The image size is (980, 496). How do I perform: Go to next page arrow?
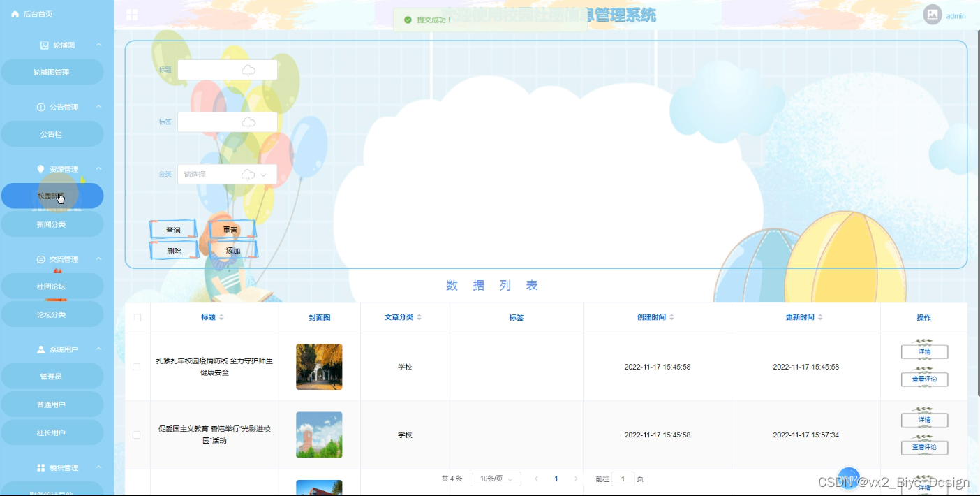click(x=576, y=479)
